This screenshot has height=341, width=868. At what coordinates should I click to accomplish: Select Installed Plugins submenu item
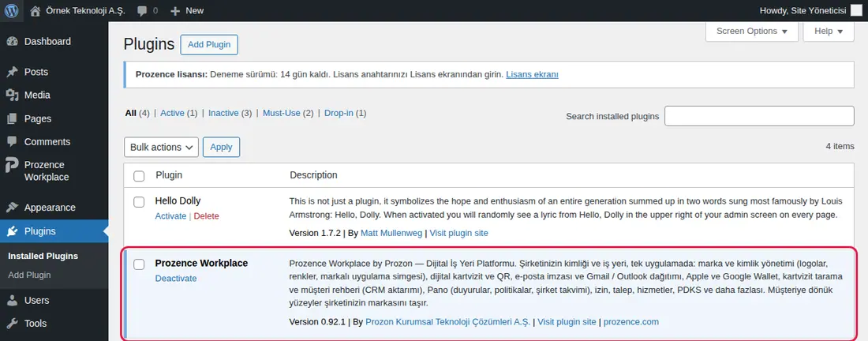coord(43,257)
